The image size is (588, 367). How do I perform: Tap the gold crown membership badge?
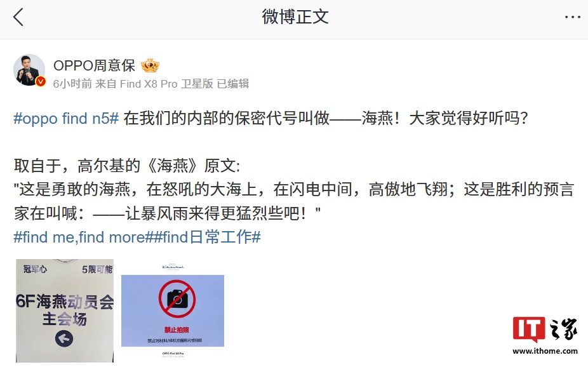pyautogui.click(x=150, y=65)
